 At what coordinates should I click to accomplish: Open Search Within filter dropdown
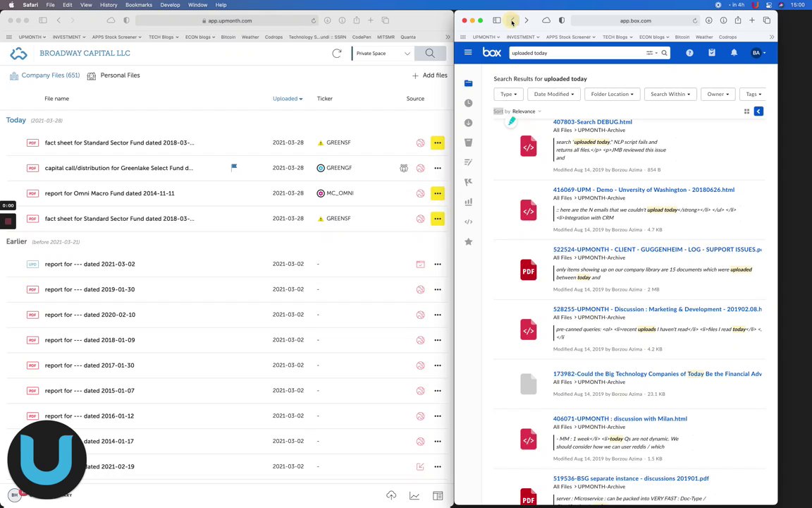[670, 95]
